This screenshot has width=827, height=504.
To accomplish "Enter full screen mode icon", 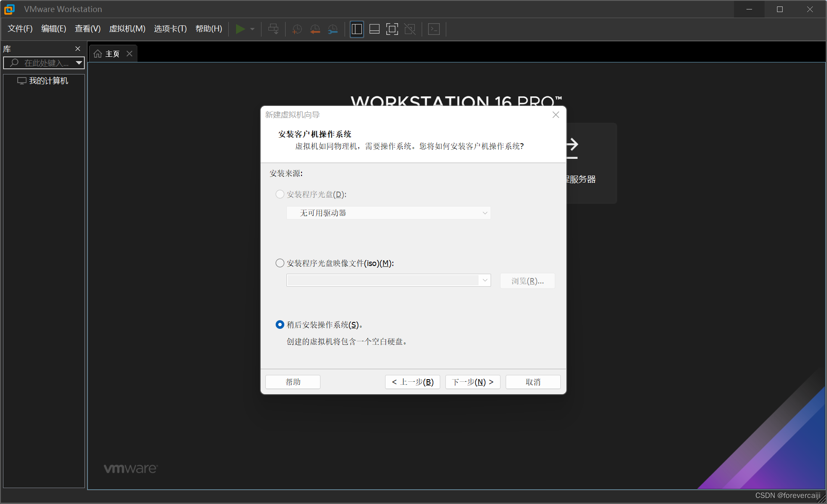I will pyautogui.click(x=392, y=29).
